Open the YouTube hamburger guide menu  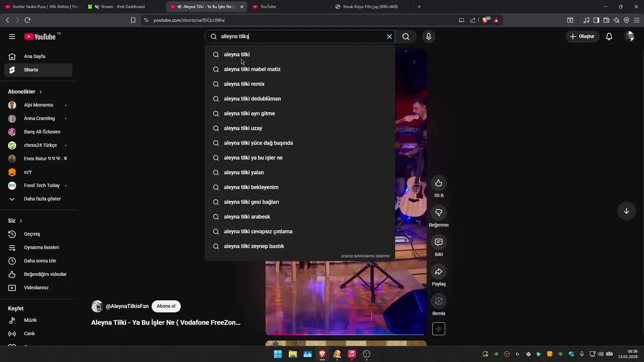click(12, 36)
